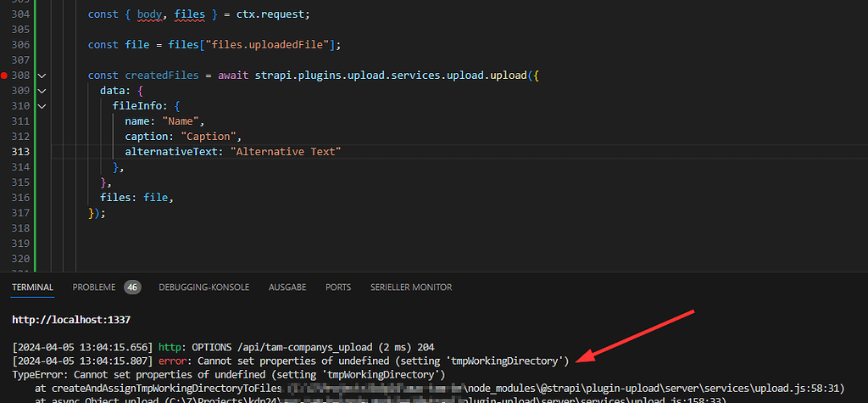This screenshot has width=868, height=403.
Task: Click the 'body' variable with red underline
Action: (149, 14)
